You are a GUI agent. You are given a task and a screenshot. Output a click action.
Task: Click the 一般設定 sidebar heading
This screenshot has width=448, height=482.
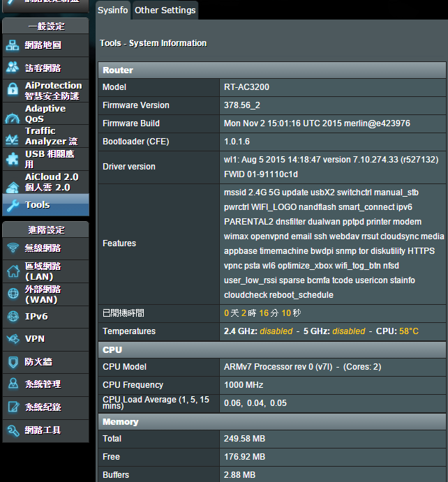pyautogui.click(x=46, y=27)
